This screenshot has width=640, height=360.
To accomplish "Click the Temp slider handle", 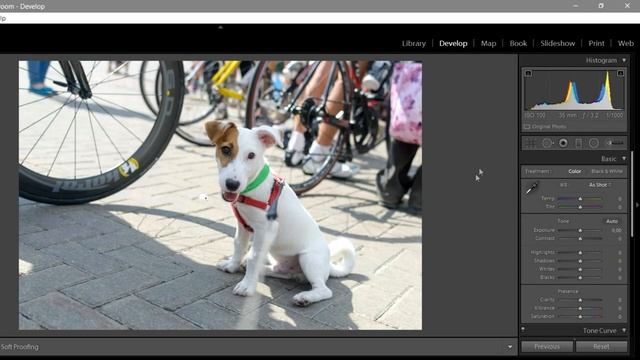I will (x=580, y=199).
